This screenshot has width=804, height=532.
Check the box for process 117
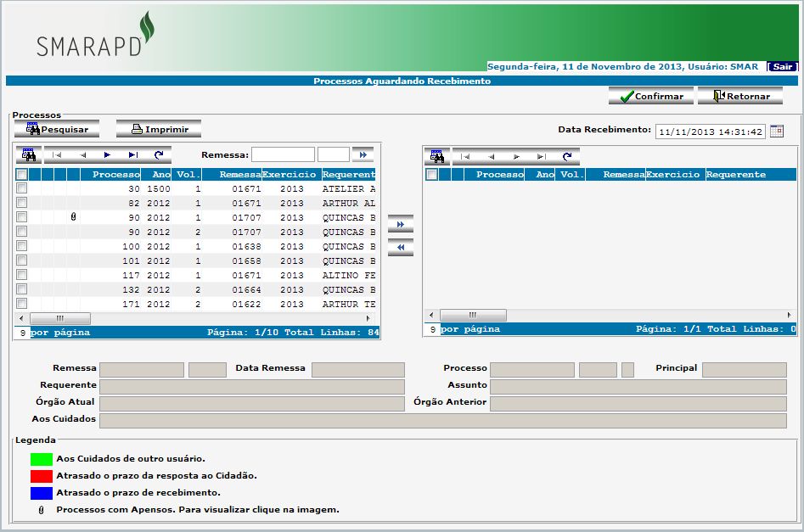21,275
